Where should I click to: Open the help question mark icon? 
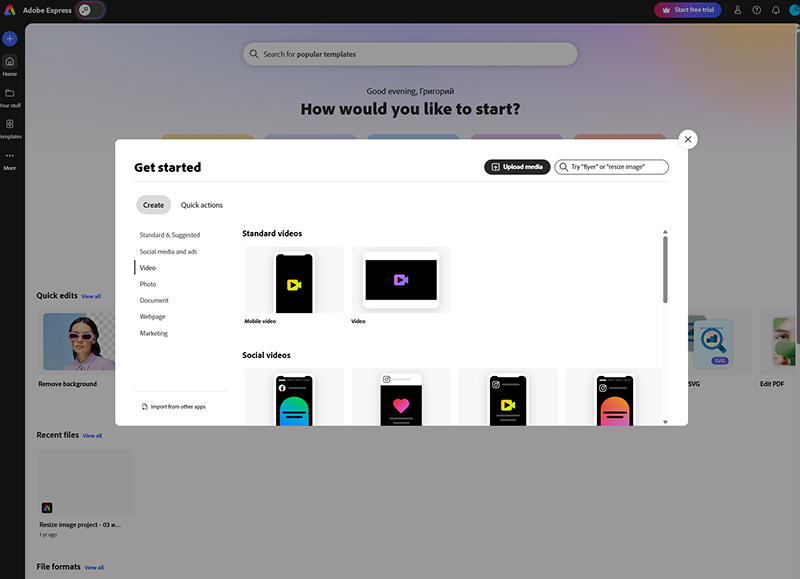[757, 10]
